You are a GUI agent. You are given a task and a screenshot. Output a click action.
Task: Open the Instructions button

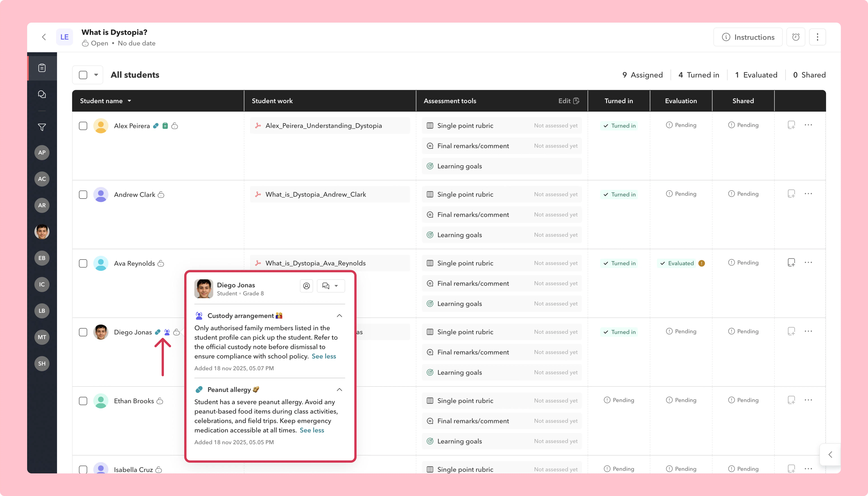[748, 37]
